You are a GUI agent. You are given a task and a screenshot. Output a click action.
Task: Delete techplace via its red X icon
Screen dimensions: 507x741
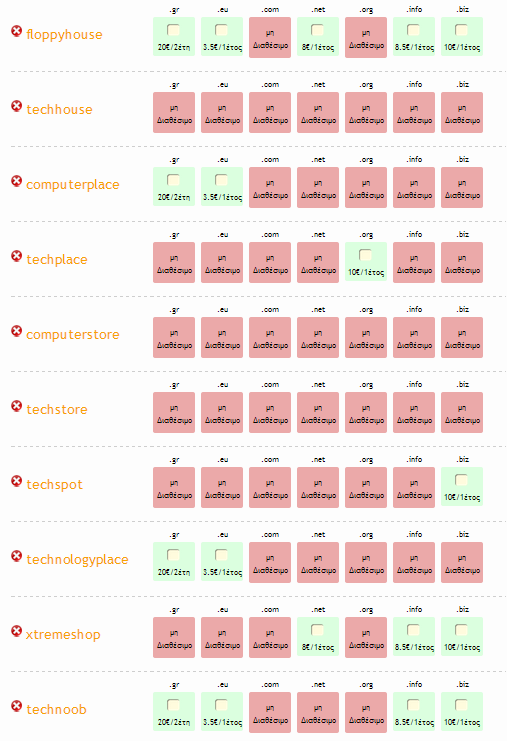[17, 256]
